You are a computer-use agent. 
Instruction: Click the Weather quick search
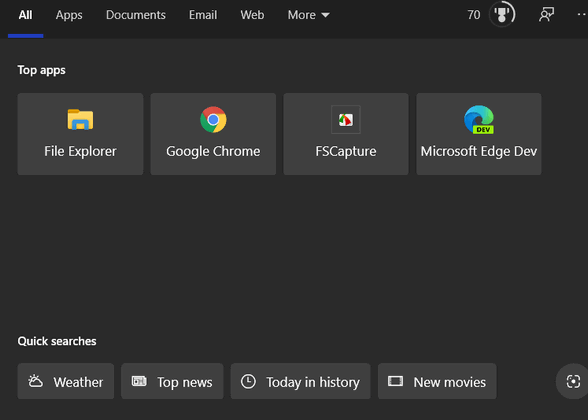66,381
